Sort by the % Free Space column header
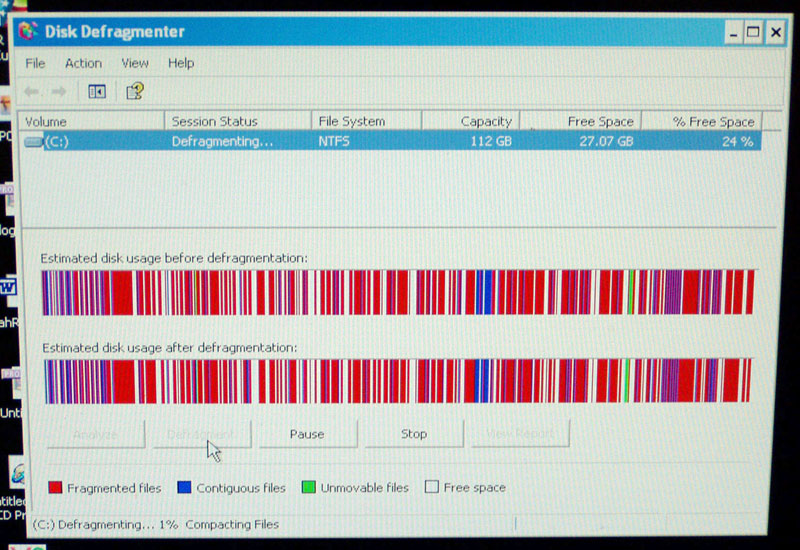Image resolution: width=800 pixels, height=550 pixels. pos(702,121)
